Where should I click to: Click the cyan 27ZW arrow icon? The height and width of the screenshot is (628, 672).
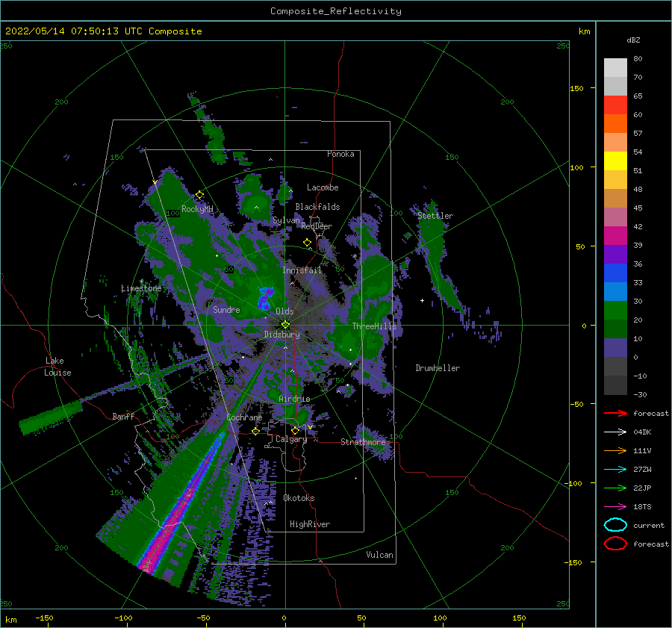click(x=615, y=470)
